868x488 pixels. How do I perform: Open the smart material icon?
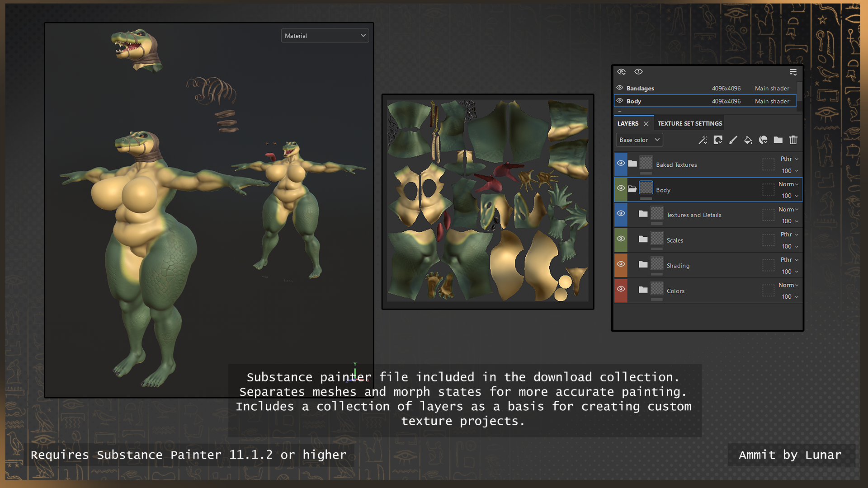click(x=763, y=140)
